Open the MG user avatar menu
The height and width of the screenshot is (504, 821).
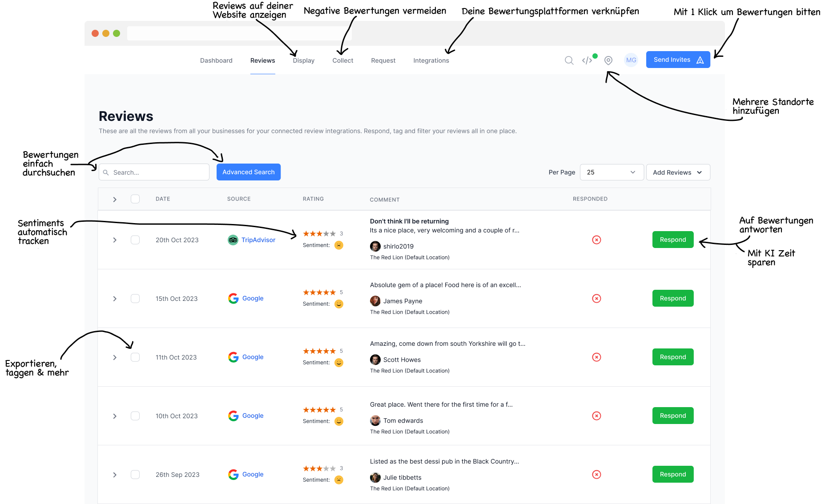631,60
